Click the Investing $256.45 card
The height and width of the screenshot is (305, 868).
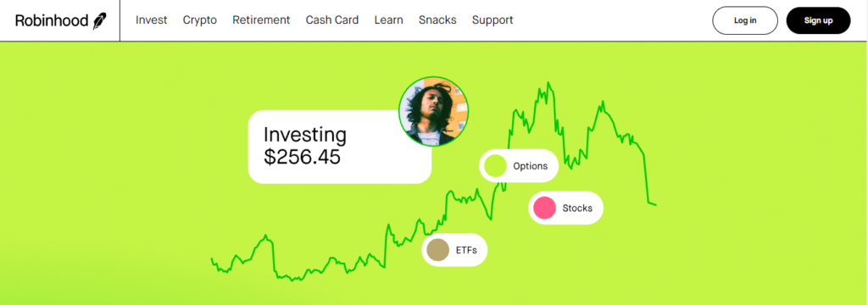tap(339, 147)
